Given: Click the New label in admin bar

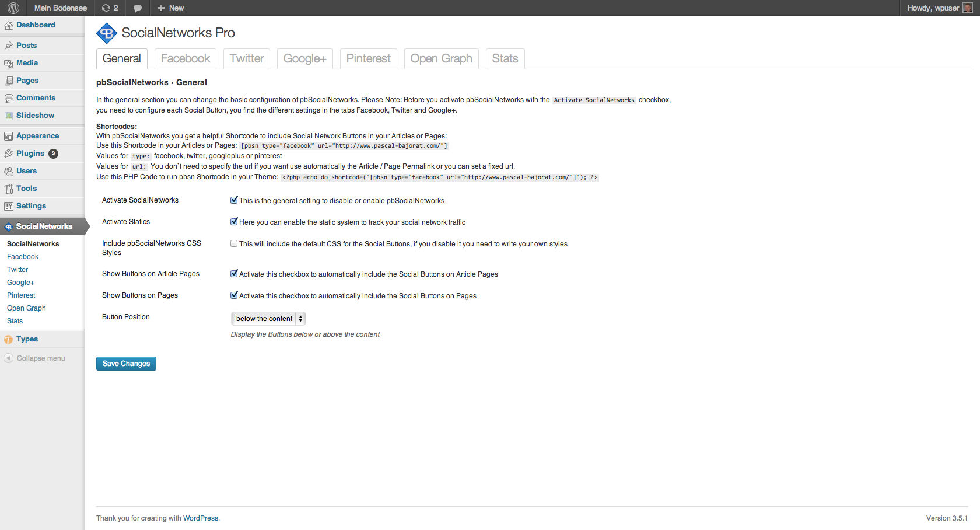Looking at the screenshot, I should pos(177,8).
